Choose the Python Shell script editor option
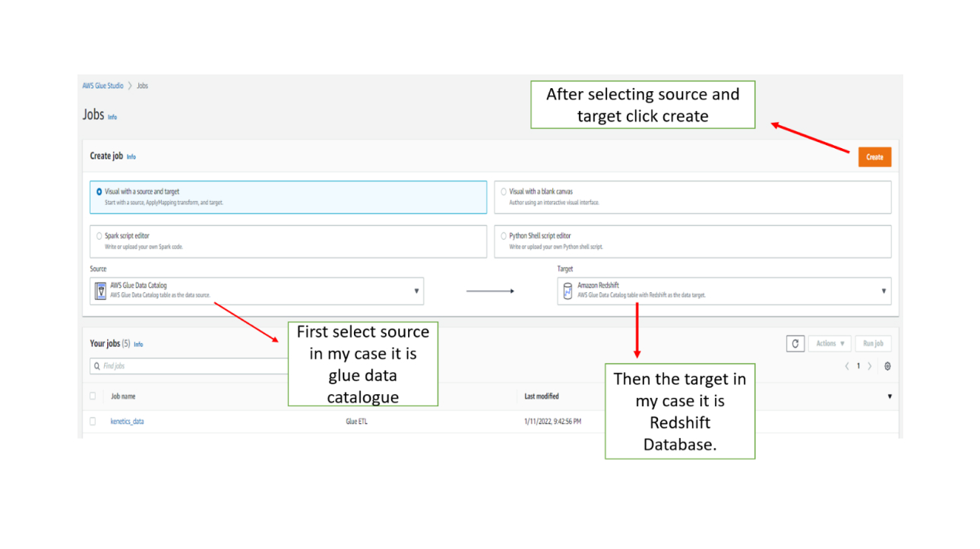This screenshot has height=549, width=980. [692, 241]
